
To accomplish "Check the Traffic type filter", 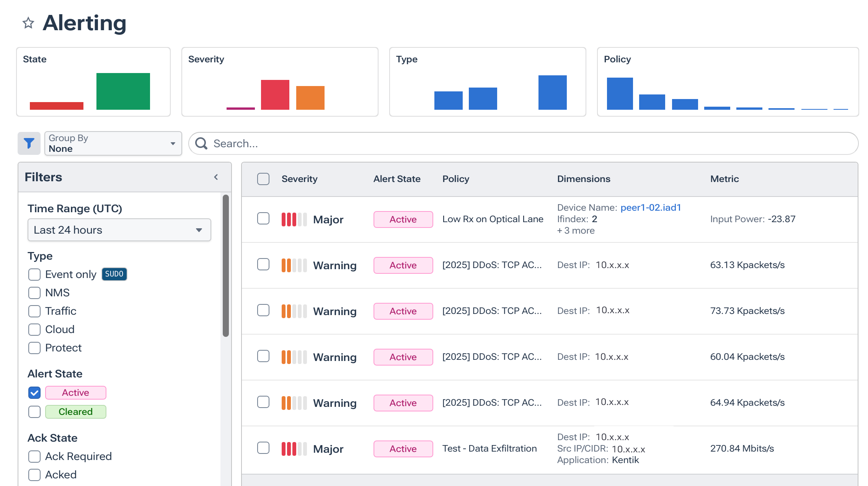I will 34,311.
